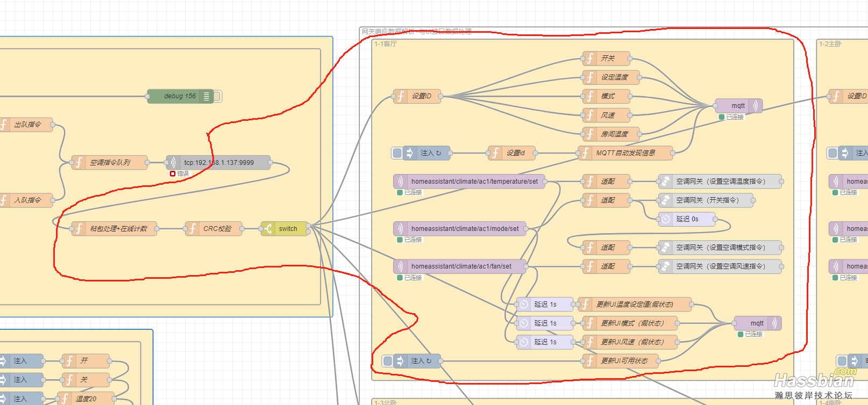
Task: Select the homeassistant/climate/ac1/mode/set node
Action: 460,229
